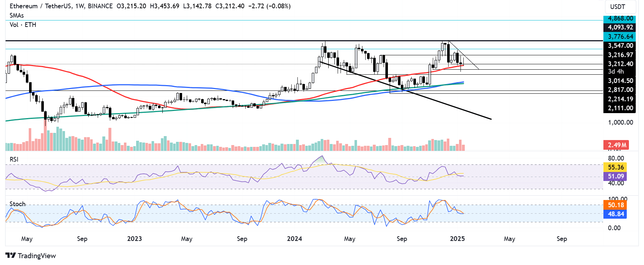
Task: Click the 2,817.00 price label
Action: (x=620, y=90)
